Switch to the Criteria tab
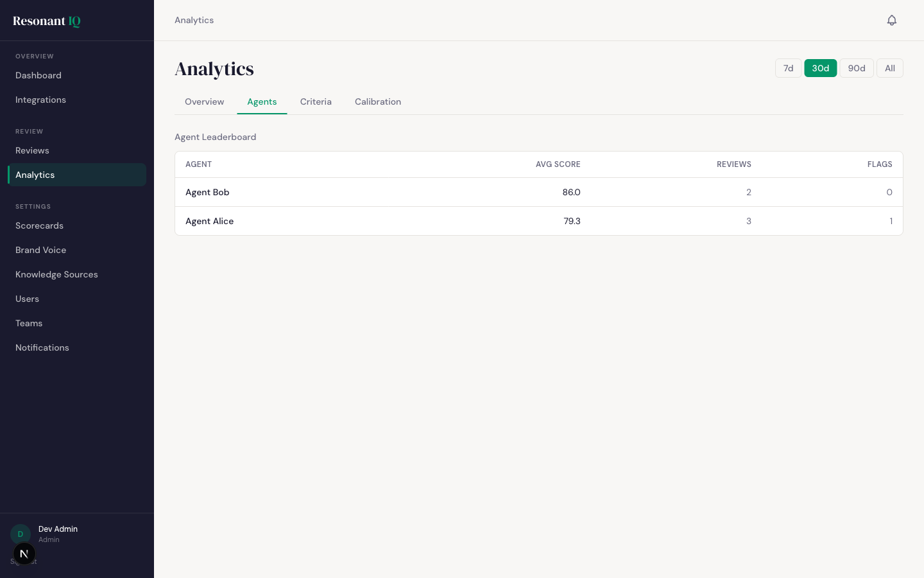This screenshot has height=578, width=924. 316,101
